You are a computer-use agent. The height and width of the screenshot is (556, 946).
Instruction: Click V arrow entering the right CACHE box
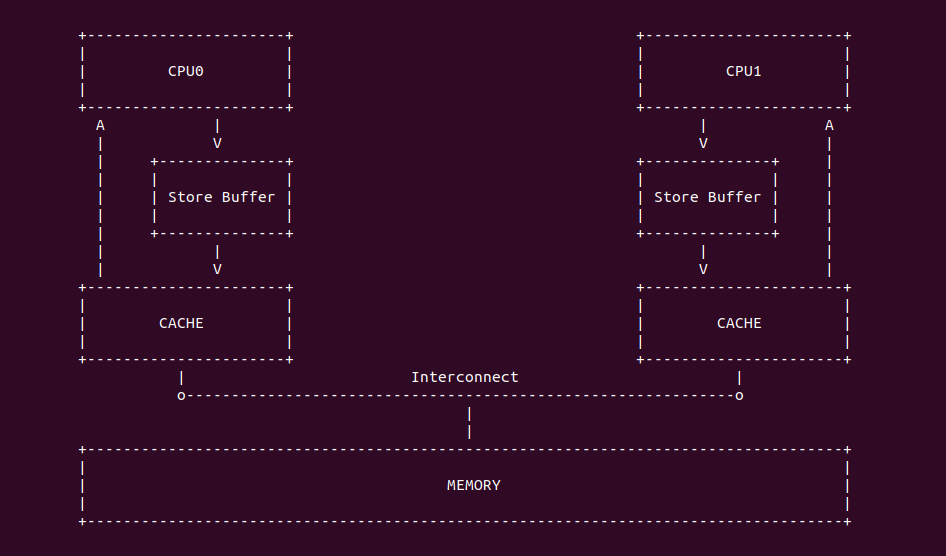[703, 269]
